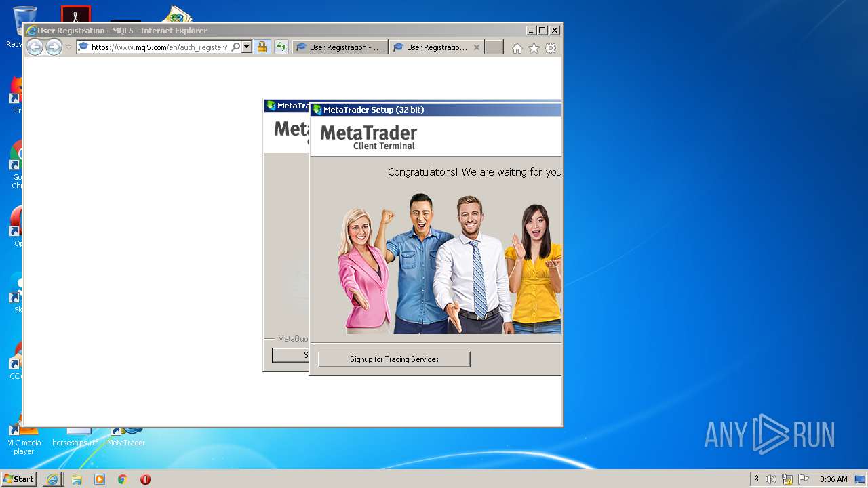The height and width of the screenshot is (488, 868).
Task: Click the network tray icon
Action: [x=787, y=479]
